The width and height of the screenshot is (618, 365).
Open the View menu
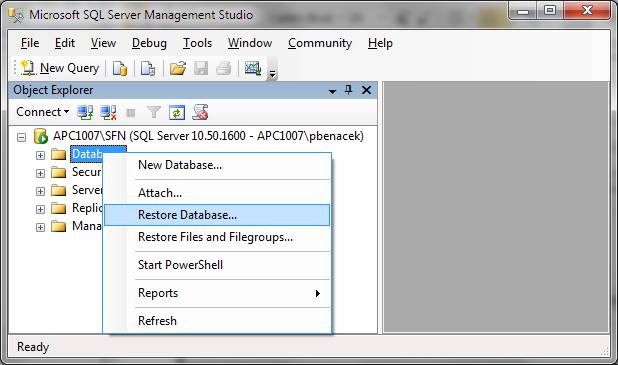pos(103,43)
